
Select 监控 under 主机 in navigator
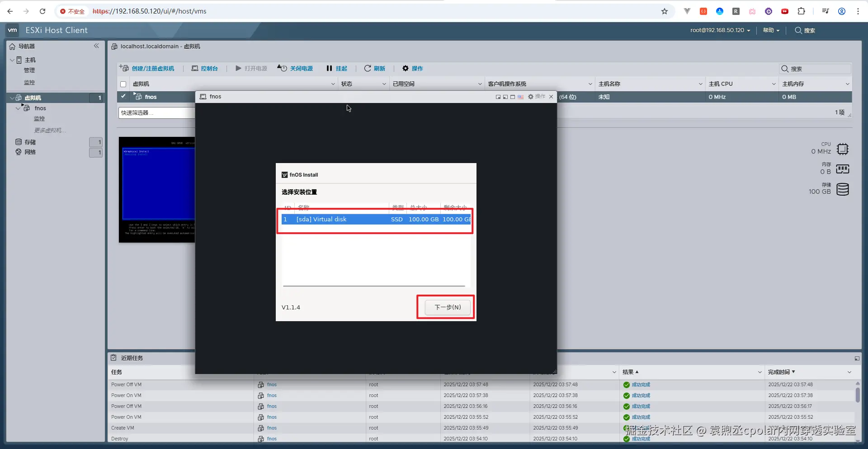coord(29,83)
